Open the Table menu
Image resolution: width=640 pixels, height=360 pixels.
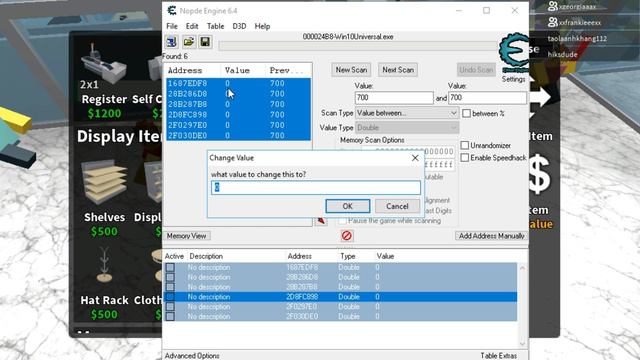pyautogui.click(x=215, y=26)
